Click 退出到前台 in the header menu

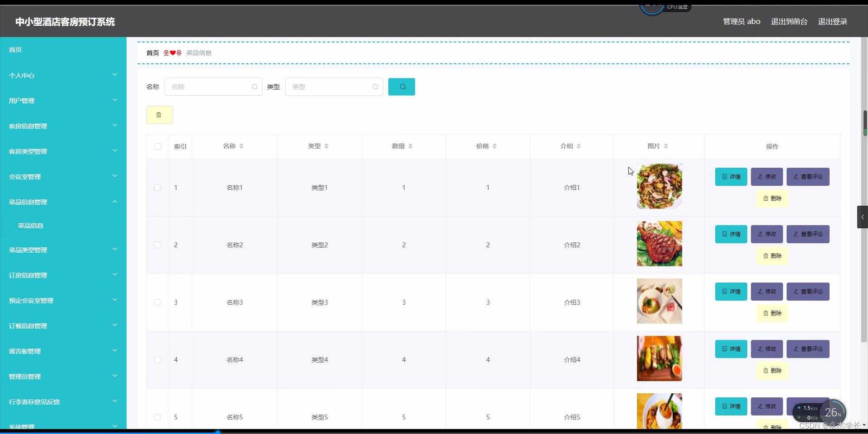click(789, 21)
